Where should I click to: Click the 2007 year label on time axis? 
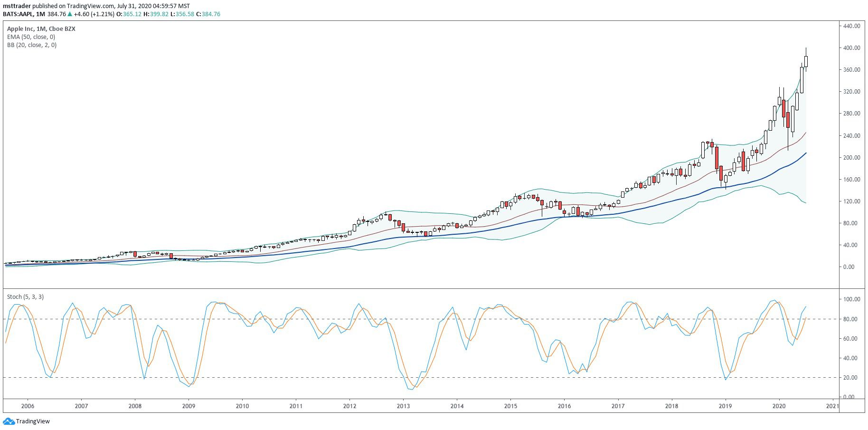point(81,406)
